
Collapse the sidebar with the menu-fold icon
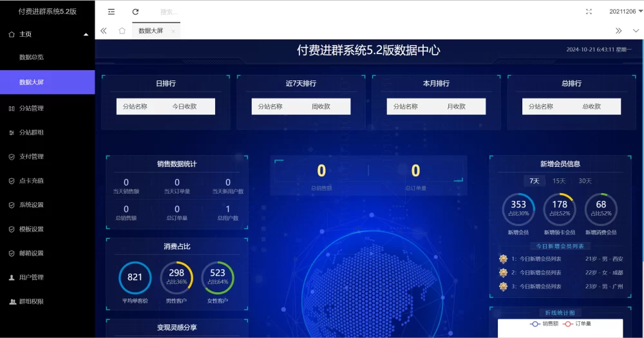111,12
